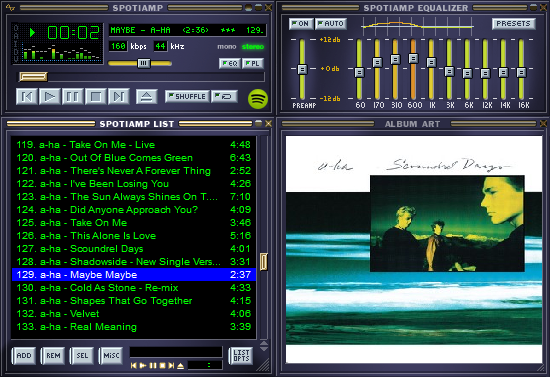Select track 128 Shadowside - New Single Version
Screen dimensions: 550x377
(134, 262)
